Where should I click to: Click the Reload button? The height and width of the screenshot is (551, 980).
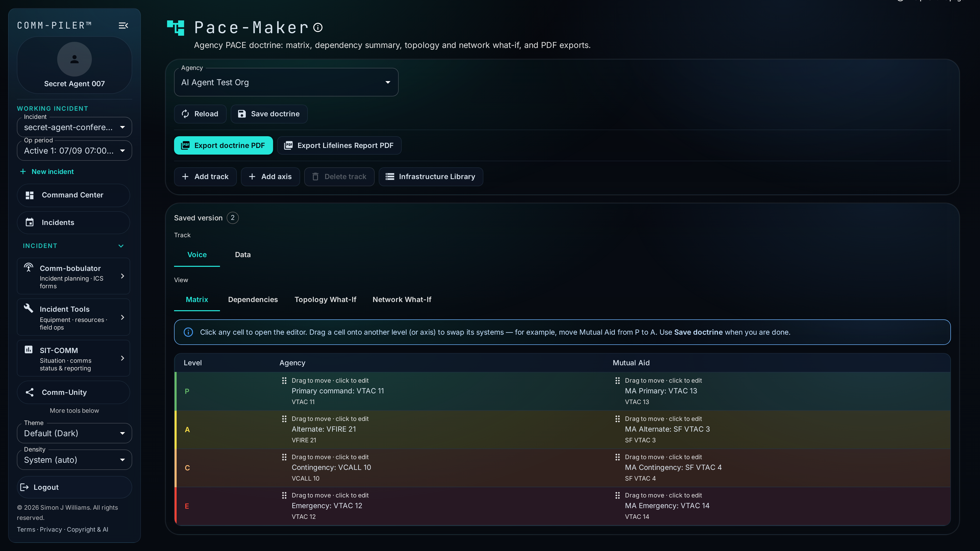point(200,114)
